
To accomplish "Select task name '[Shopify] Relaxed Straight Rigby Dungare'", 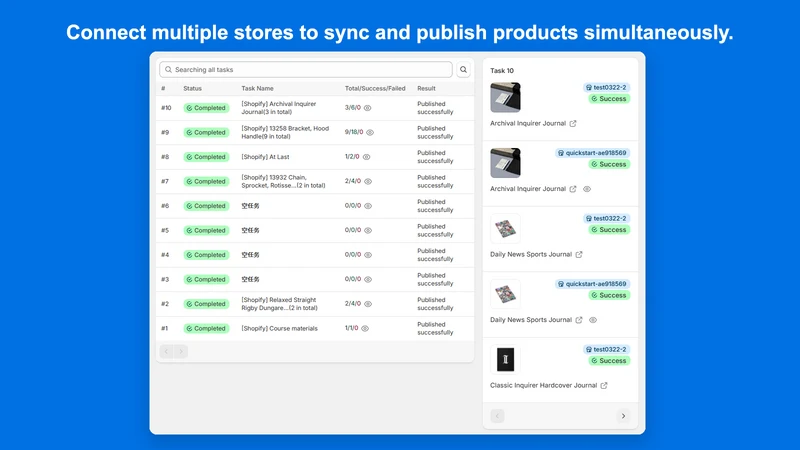I will tap(280, 304).
